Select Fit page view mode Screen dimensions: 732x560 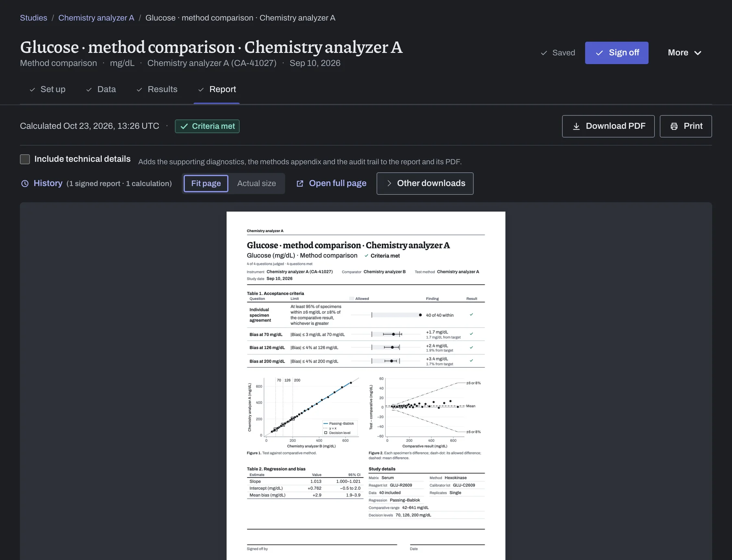pos(206,183)
